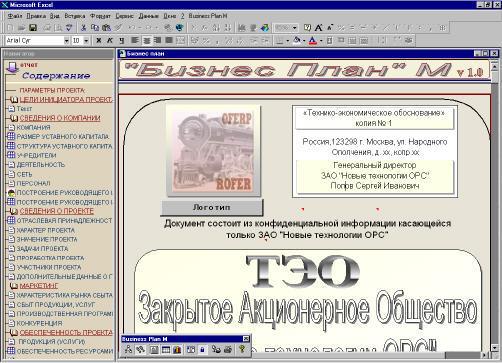502x363 pixels.
Task: Open the Правка menu
Action: point(36,16)
